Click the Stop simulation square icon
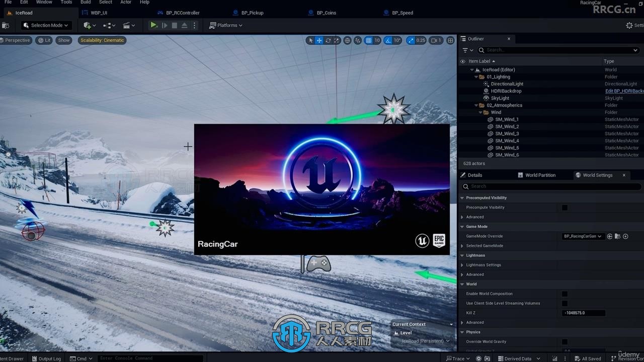This screenshot has height=362, width=644. pos(175,25)
